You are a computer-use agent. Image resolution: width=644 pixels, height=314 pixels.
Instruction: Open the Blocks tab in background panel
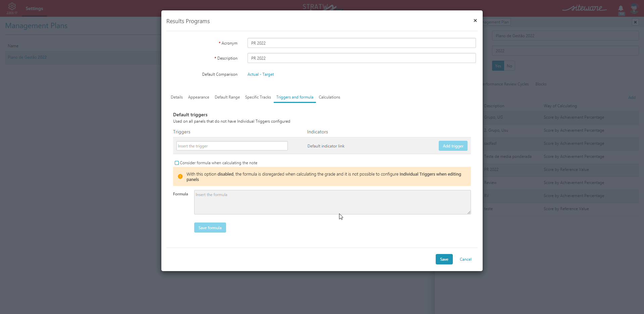coord(541,84)
